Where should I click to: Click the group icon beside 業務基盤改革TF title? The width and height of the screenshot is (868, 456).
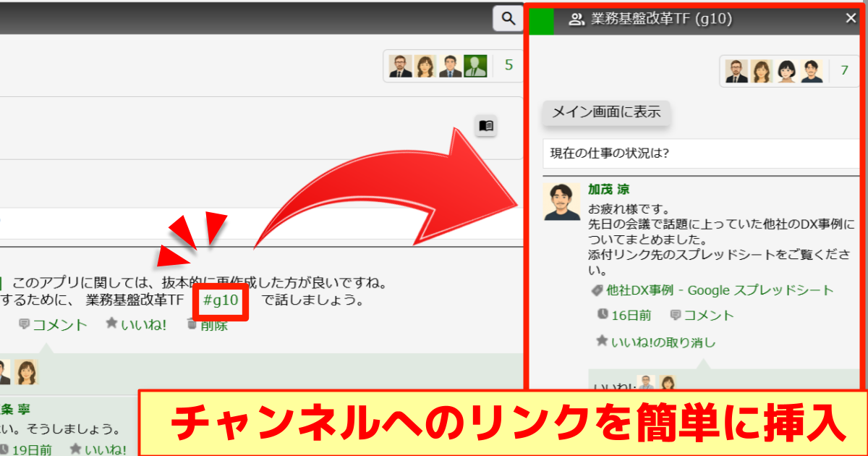[576, 20]
